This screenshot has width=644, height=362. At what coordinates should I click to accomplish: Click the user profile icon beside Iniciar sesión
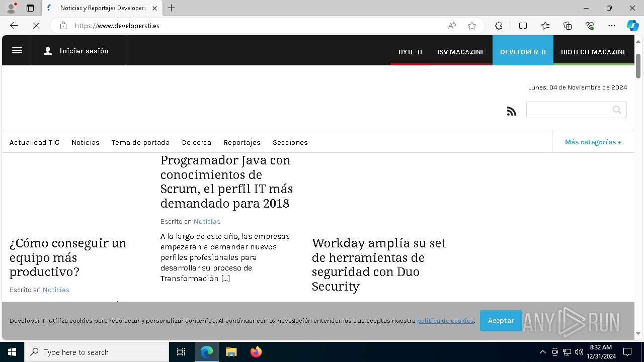tap(48, 51)
